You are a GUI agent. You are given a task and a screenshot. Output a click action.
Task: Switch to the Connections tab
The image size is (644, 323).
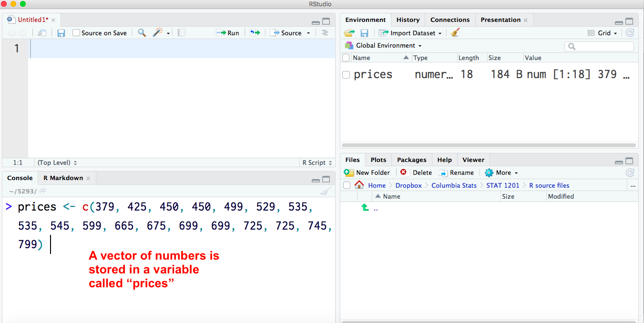(450, 20)
